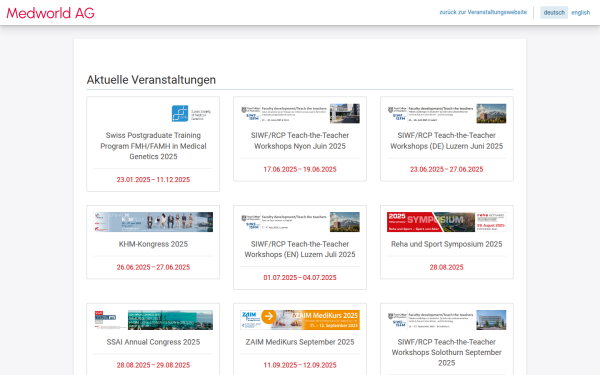Click the orange ZAIM MediKurs 2025 banner
This screenshot has width=600, height=375.
pos(300,320)
